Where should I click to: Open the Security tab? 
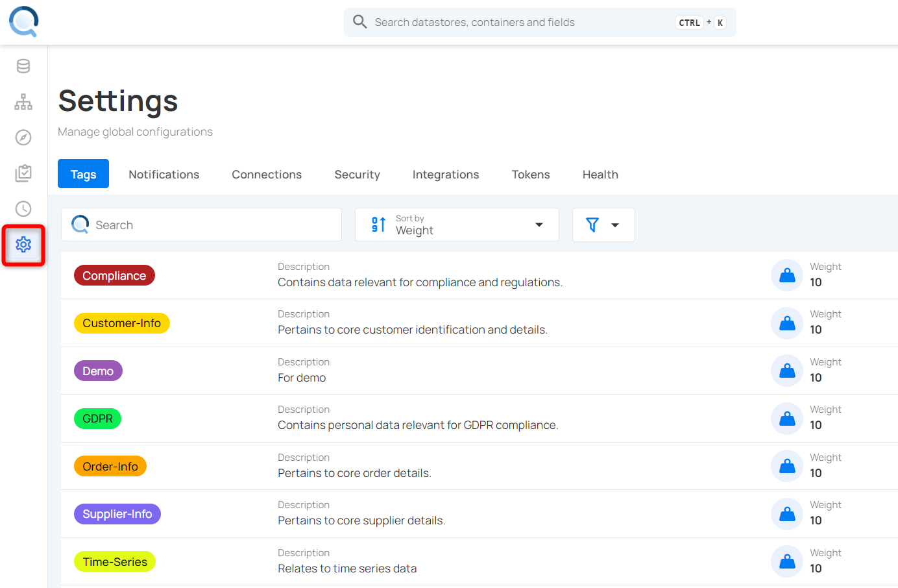pyautogui.click(x=358, y=175)
